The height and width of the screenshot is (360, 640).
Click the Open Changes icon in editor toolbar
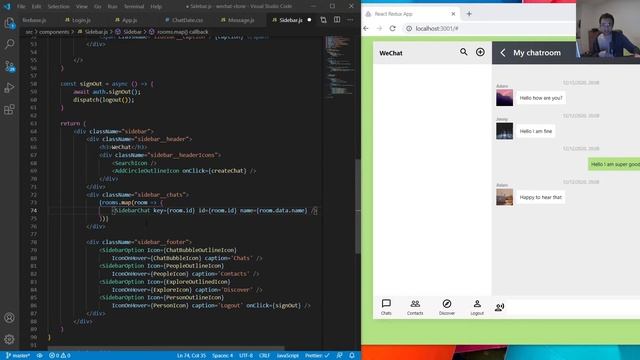(323, 20)
